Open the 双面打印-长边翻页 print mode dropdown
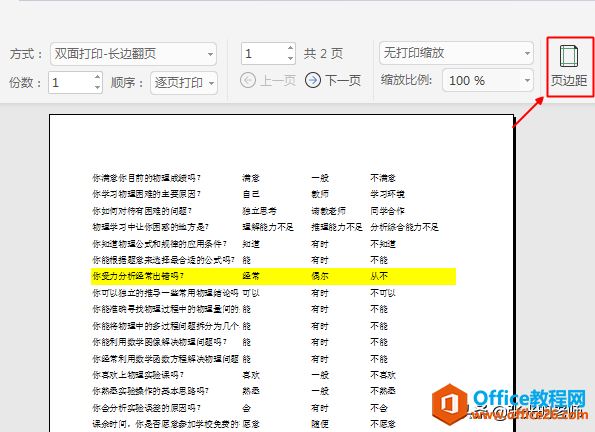This screenshot has width=595, height=432. coord(133,54)
